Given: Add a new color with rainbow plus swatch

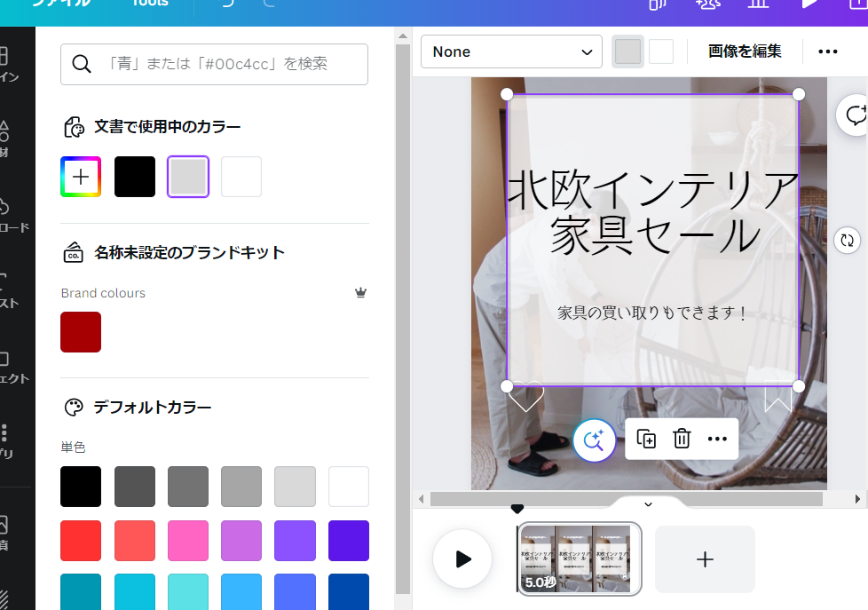Looking at the screenshot, I should 81,177.
